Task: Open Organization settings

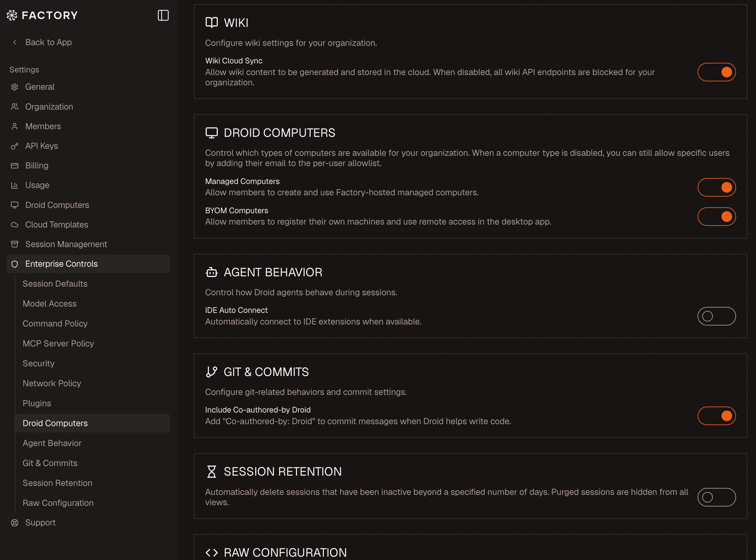Action: pyautogui.click(x=88, y=107)
